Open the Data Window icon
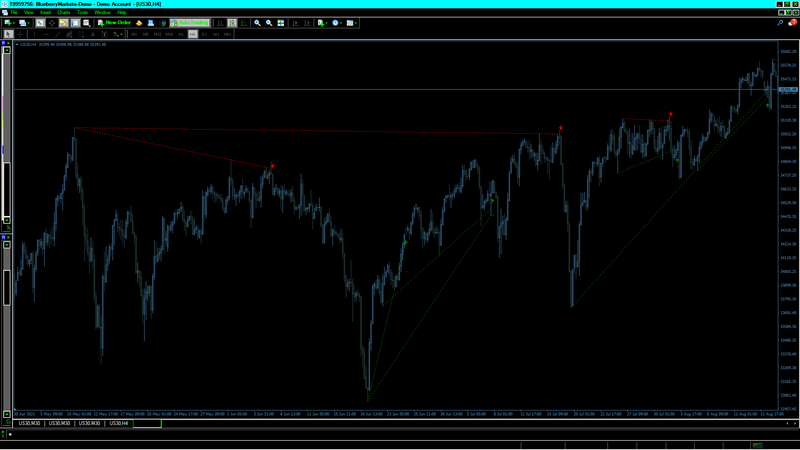 [x=52, y=23]
